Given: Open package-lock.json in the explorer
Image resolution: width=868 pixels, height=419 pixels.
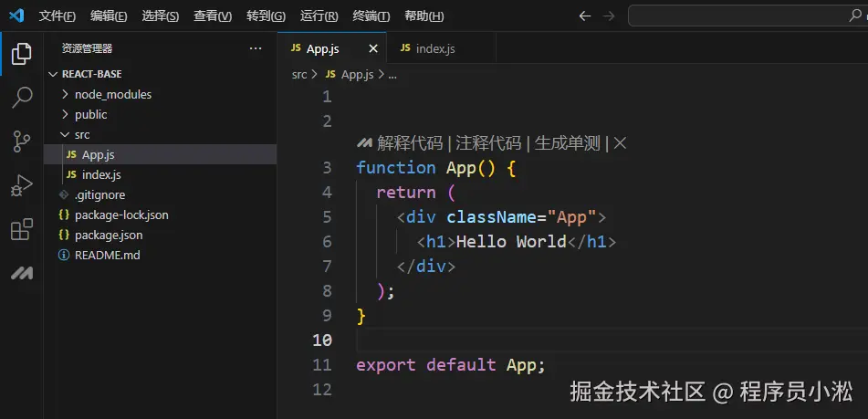Looking at the screenshot, I should click(x=161, y=215).
